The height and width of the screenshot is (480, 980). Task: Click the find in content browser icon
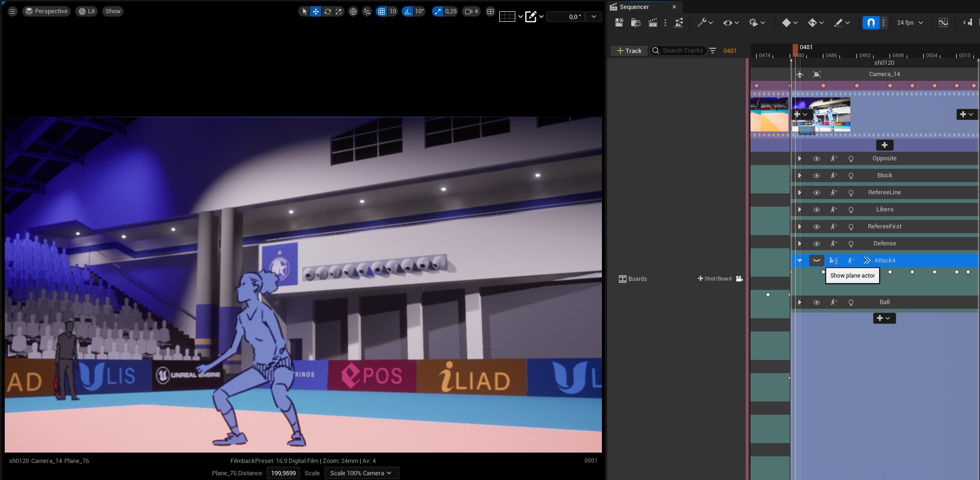[636, 23]
